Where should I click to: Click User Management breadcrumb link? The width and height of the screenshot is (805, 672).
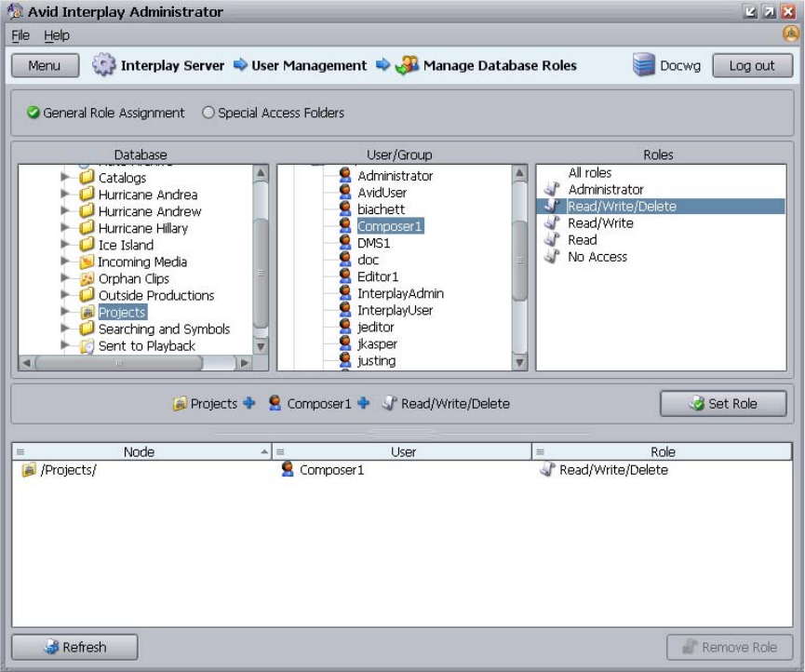[309, 66]
